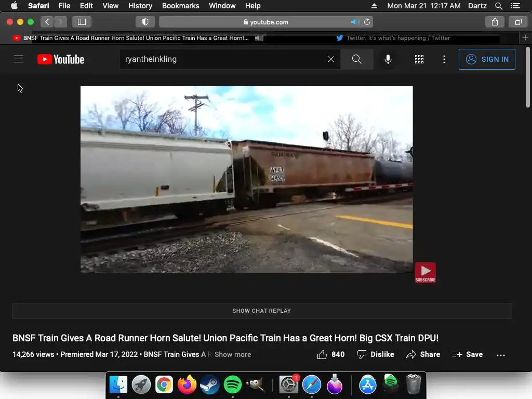Open Notification Center list icon

tap(515, 6)
